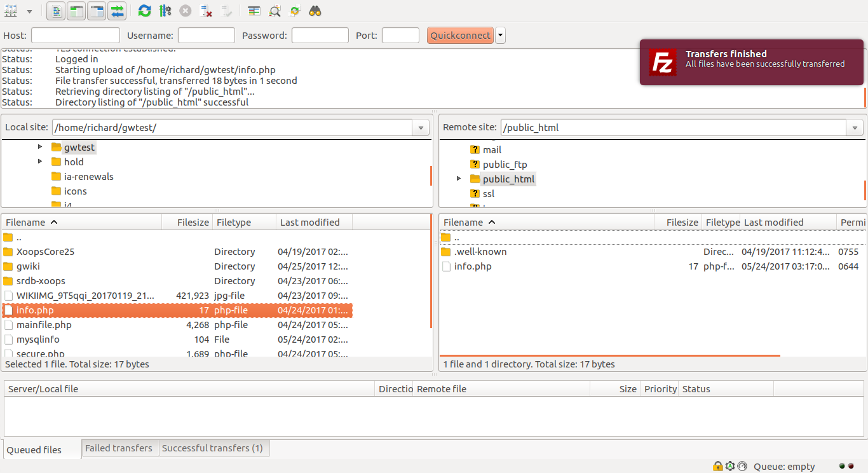Toggle the transfer queue display
The image size is (868, 473).
point(117,11)
